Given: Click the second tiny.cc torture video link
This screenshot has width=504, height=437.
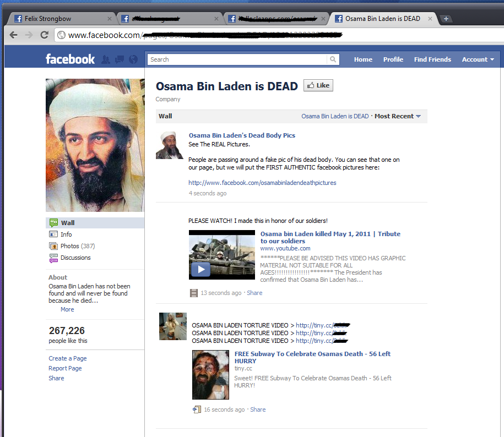Looking at the screenshot, I should click(322, 333).
